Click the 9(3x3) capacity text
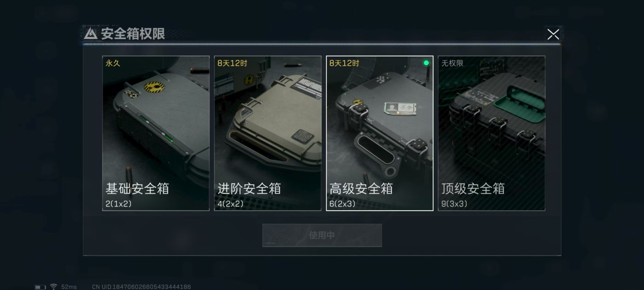The width and height of the screenshot is (644, 290). pyautogui.click(x=454, y=204)
